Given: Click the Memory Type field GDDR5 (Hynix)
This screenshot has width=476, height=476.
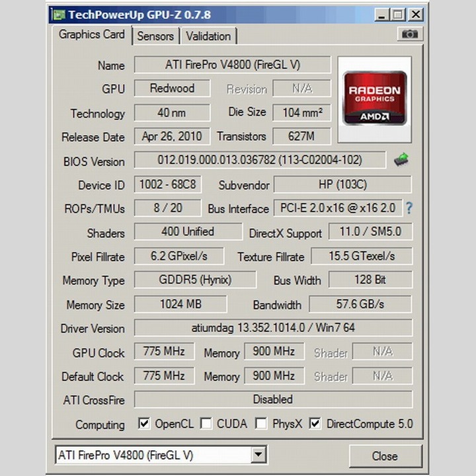Looking at the screenshot, I should pyautogui.click(x=195, y=280).
